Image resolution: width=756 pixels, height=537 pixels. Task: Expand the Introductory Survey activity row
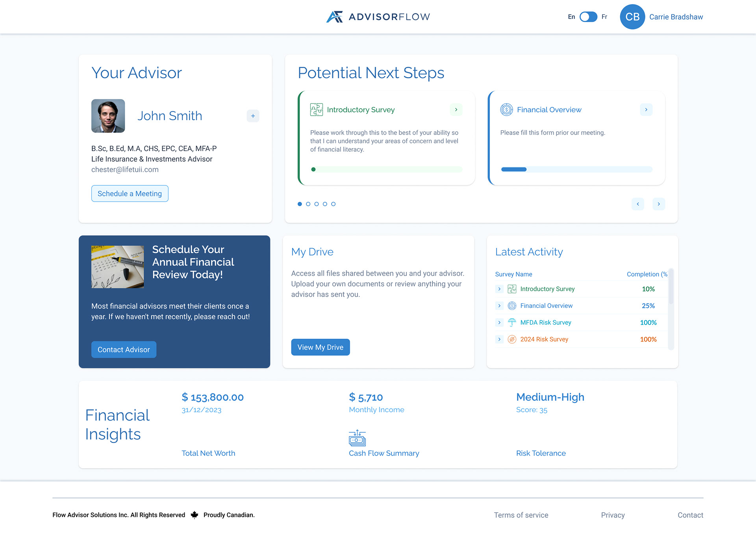(499, 289)
